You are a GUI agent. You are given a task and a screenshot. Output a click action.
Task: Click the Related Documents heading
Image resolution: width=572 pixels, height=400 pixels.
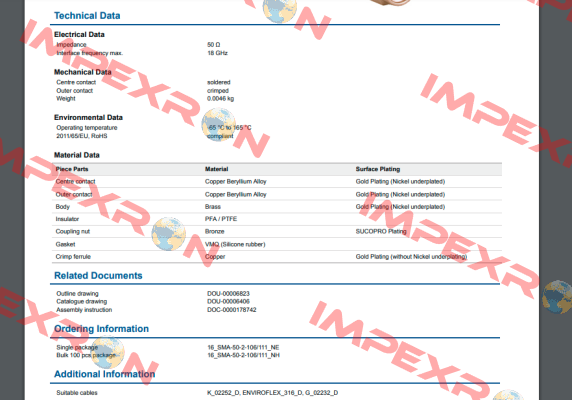[98, 276]
